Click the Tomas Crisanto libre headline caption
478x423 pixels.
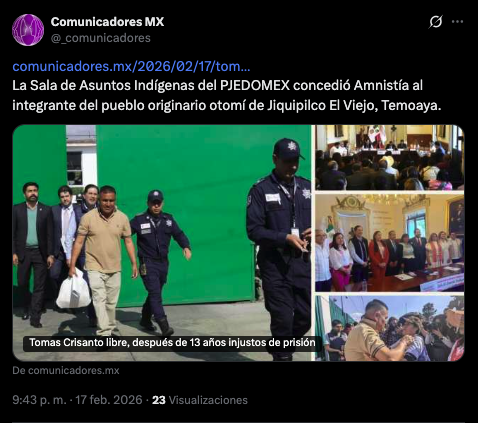172,343
